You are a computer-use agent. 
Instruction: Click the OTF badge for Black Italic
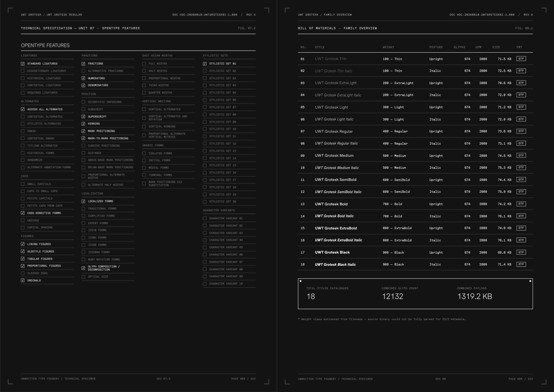521,264
